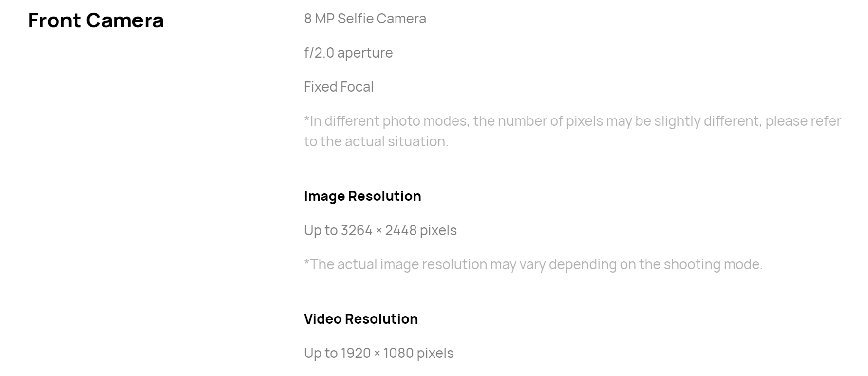This screenshot has height=376, width=868.
Task: Select the 8 MP Selfie Camera text
Action: click(365, 19)
